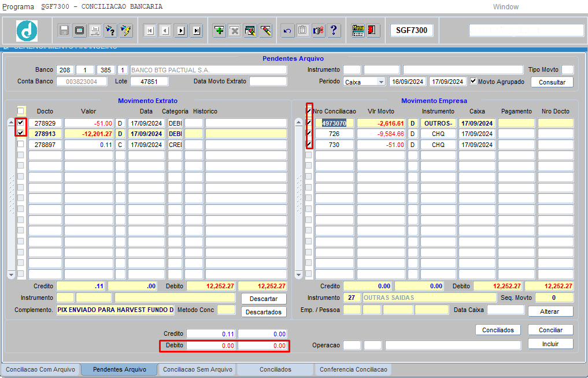
Task: Toggle the Movto Agrupado checkbox
Action: pyautogui.click(x=474, y=81)
